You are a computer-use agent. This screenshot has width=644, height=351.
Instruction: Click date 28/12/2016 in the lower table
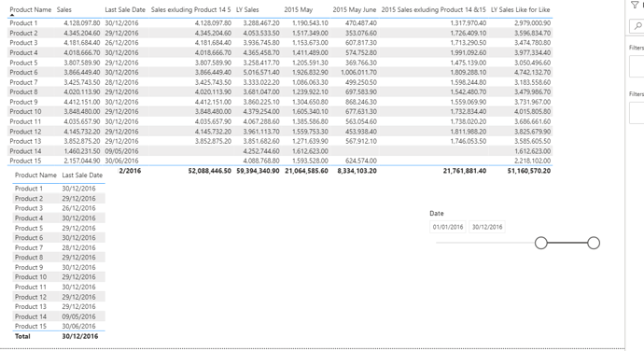click(x=78, y=247)
